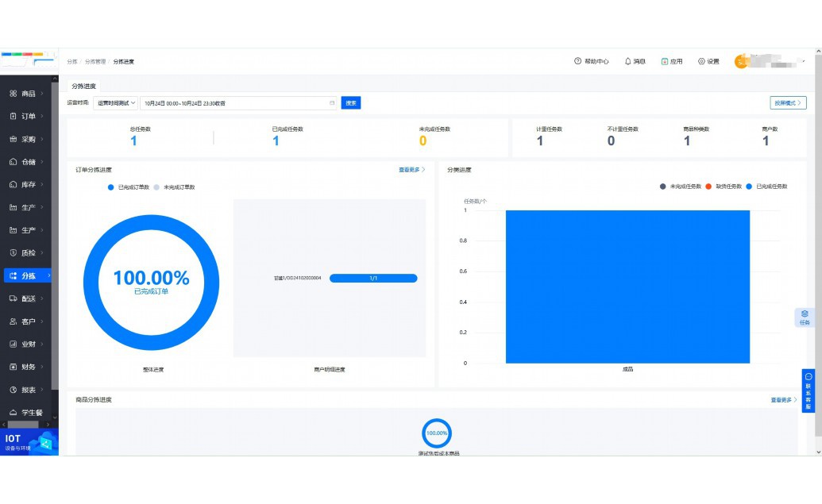Viewport: 822px width, 504px height.
Task: Expand the 仓储 sidebar menu
Action: (x=28, y=162)
